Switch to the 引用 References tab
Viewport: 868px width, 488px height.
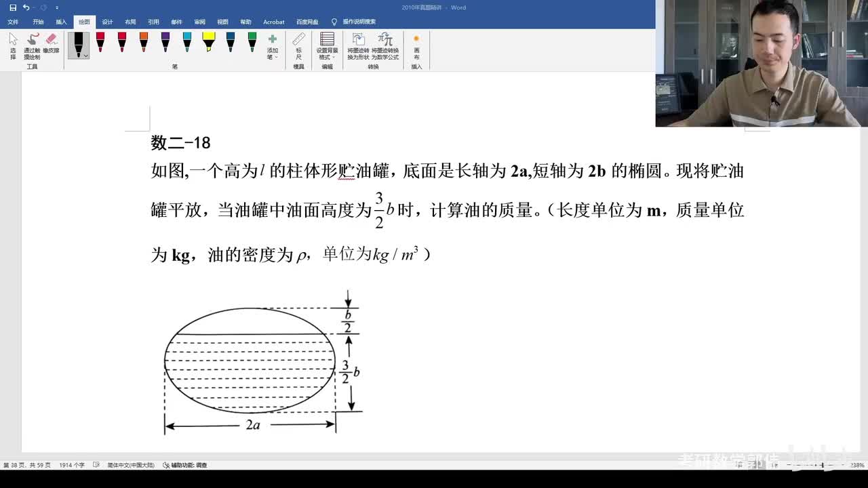[x=153, y=22]
